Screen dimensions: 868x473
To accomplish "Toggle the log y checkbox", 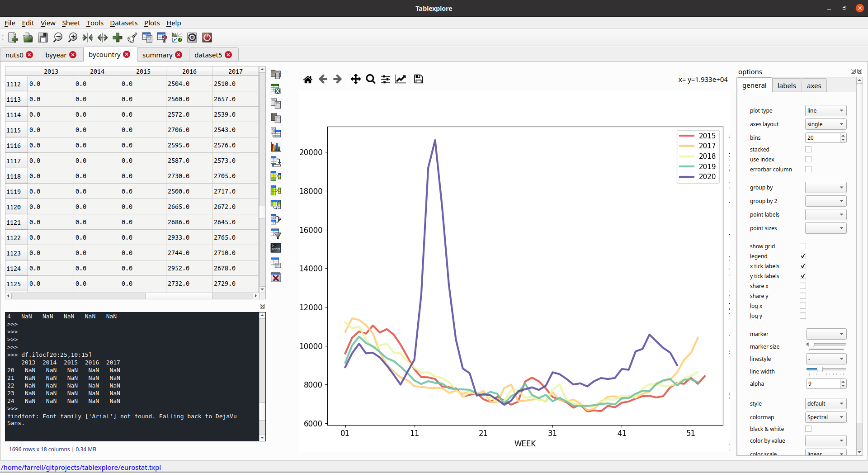I will [x=803, y=316].
